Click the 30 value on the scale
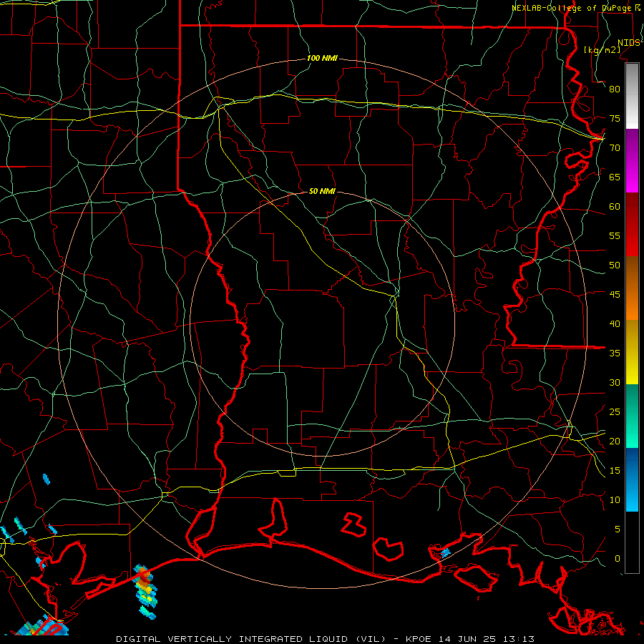 pyautogui.click(x=615, y=382)
